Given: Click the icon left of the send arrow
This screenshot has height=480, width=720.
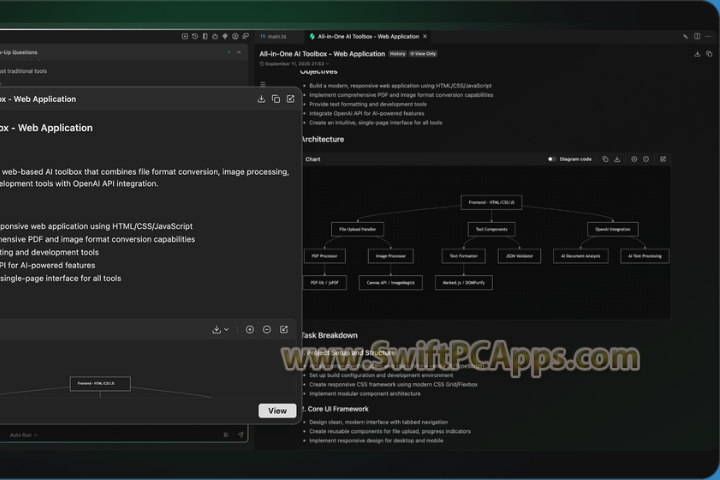Looking at the screenshot, I should (226, 435).
